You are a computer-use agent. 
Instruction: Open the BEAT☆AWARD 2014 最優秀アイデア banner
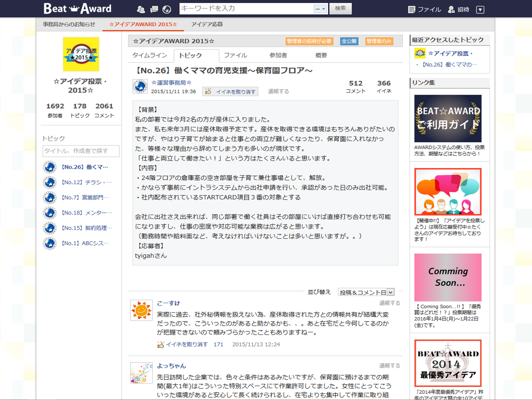(x=448, y=363)
